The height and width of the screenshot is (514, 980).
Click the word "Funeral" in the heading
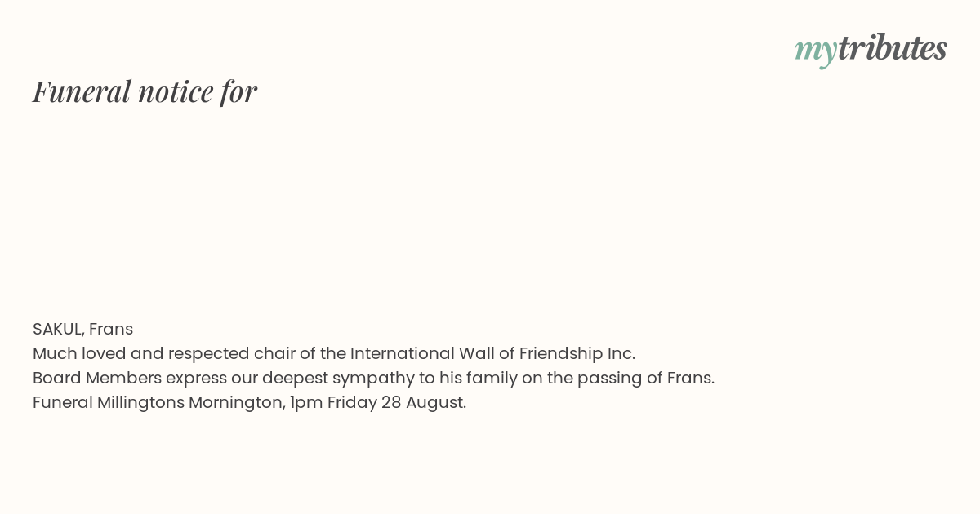click(x=82, y=91)
